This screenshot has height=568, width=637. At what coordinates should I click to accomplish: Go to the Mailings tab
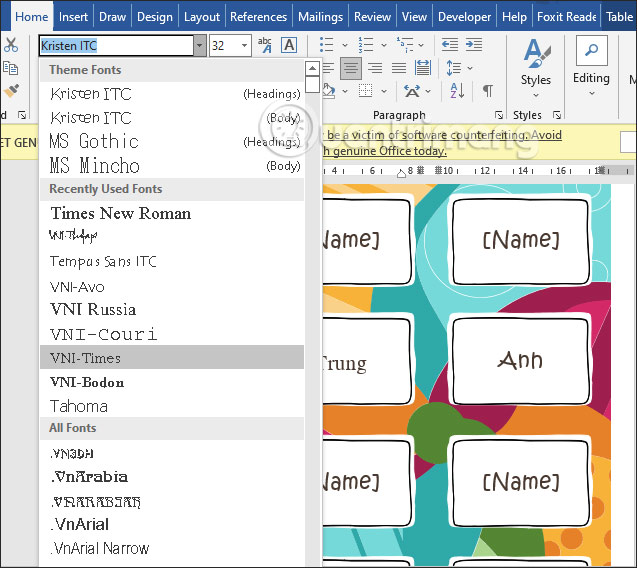pos(321,17)
